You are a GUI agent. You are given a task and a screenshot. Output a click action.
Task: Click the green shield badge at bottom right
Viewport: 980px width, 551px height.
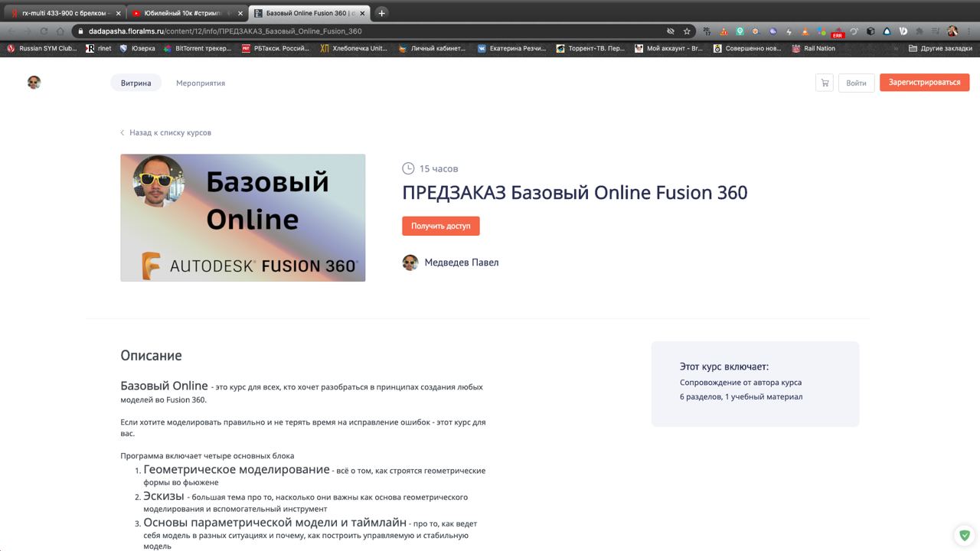click(x=964, y=535)
